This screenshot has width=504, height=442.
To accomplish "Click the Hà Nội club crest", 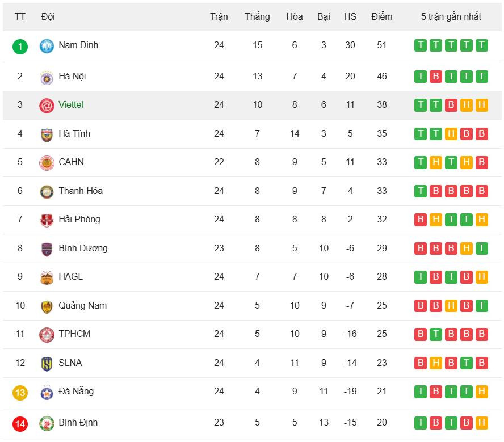I will point(47,77).
